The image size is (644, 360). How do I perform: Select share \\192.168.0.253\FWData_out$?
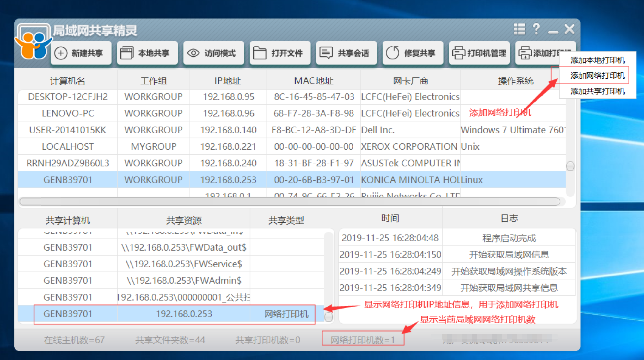[x=171, y=247]
